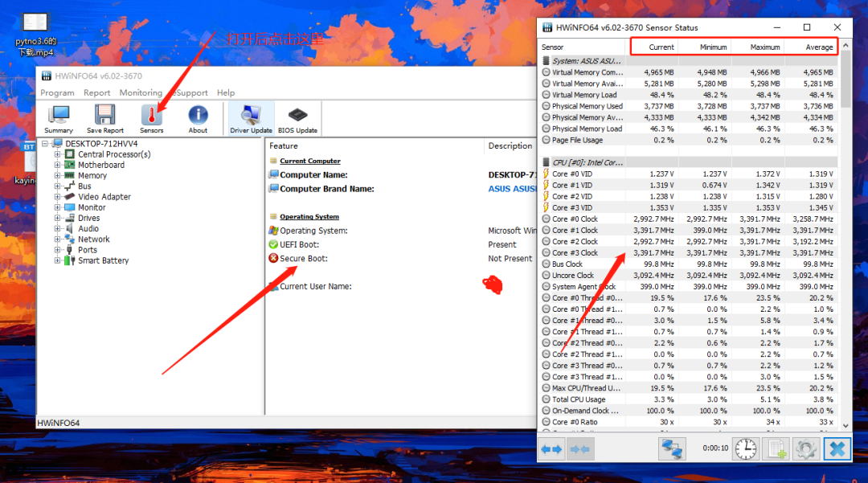Click the Secure Boot red error icon
This screenshot has height=483, width=868.
point(273,258)
